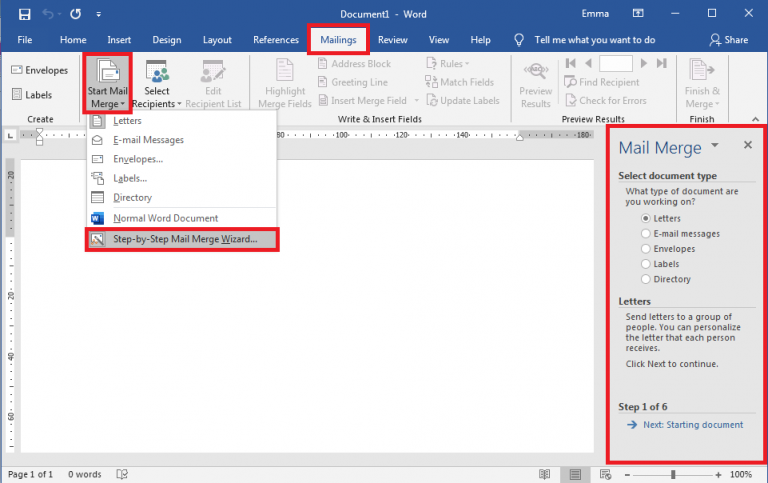
Task: Go to previous record arrow icon
Action: coord(589,63)
